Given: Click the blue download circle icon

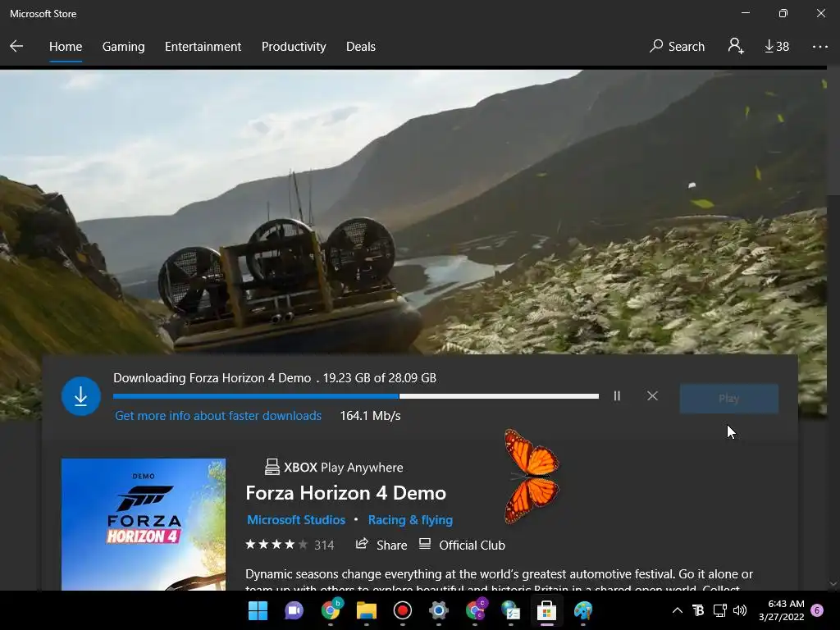Looking at the screenshot, I should click(x=81, y=396).
